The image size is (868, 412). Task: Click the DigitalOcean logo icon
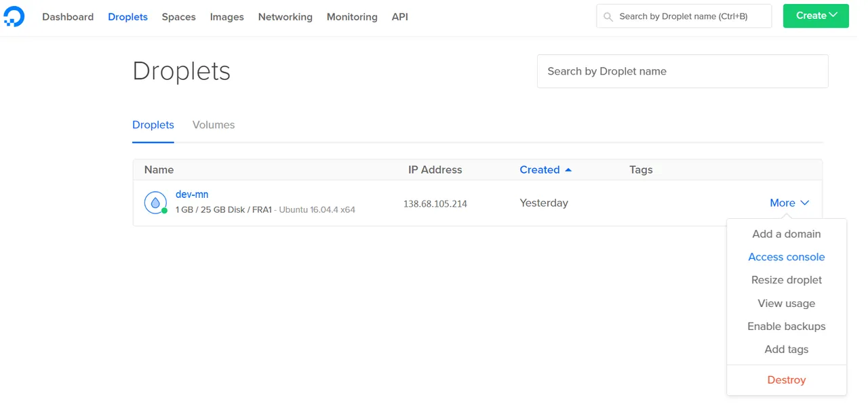pos(14,16)
